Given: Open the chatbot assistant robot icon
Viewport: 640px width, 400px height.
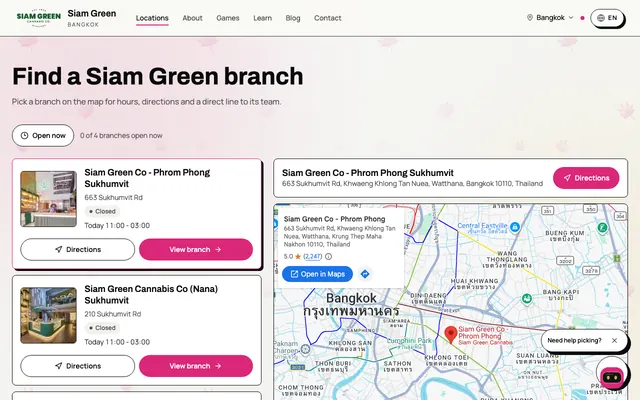Looking at the screenshot, I should pyautogui.click(x=612, y=375).
